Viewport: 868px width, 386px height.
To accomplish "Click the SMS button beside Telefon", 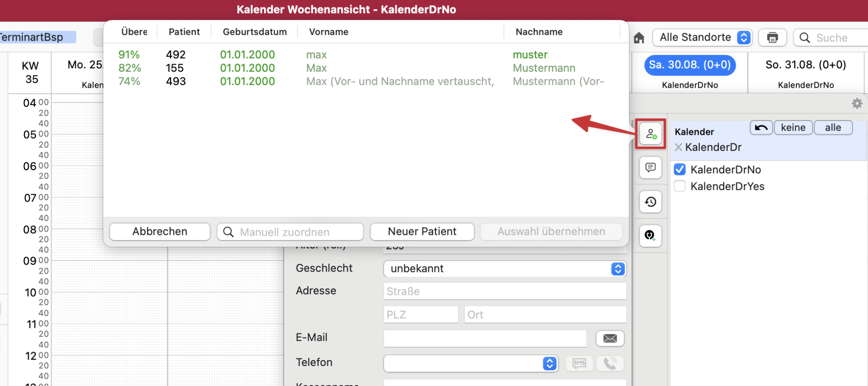I will click(579, 363).
